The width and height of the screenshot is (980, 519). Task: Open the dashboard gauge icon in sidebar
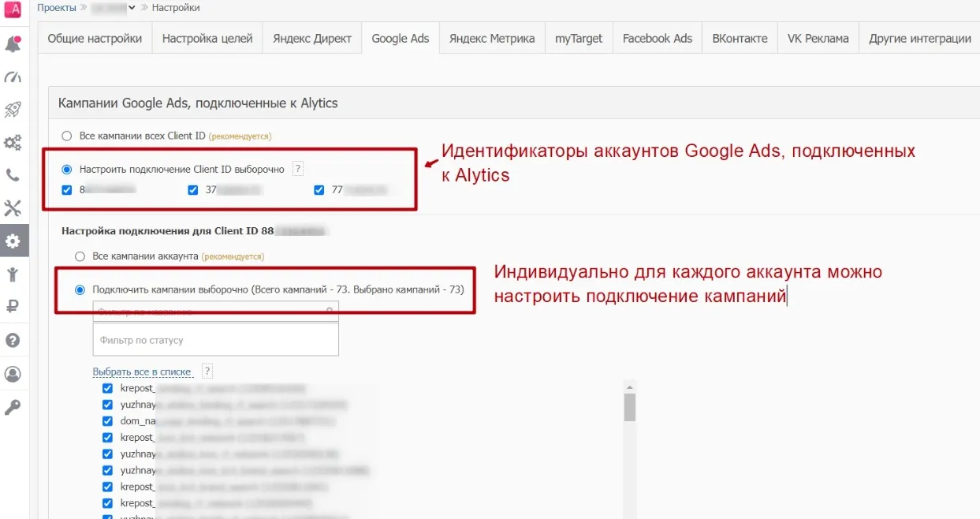[13, 77]
